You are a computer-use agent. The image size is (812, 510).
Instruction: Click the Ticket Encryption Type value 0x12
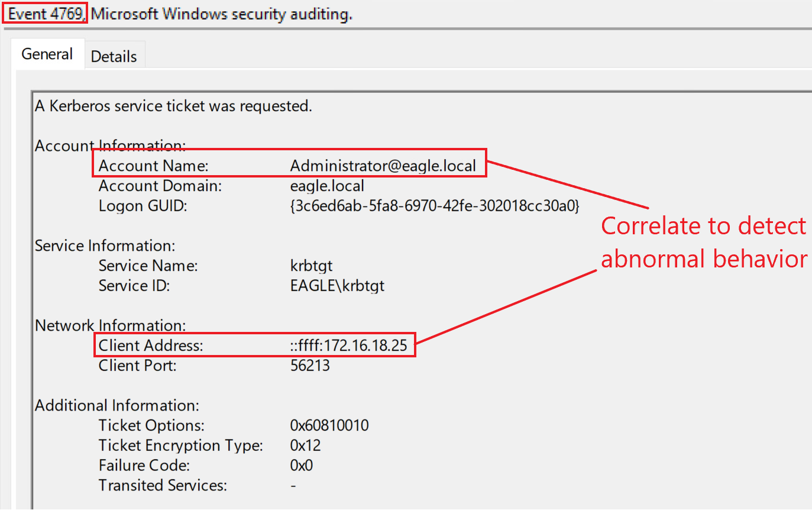click(x=305, y=446)
